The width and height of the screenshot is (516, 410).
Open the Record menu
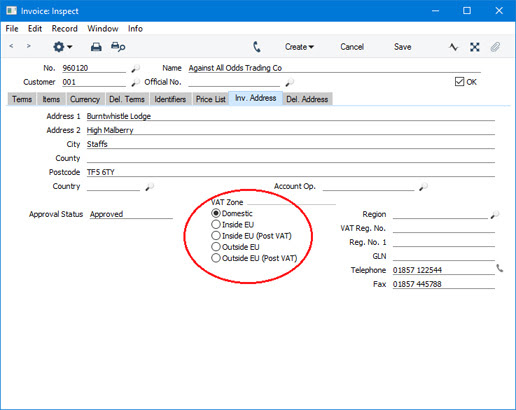[x=64, y=29]
